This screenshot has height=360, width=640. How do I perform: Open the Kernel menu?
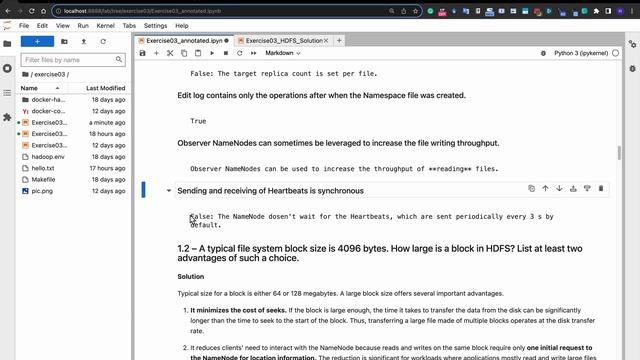[x=105, y=26]
